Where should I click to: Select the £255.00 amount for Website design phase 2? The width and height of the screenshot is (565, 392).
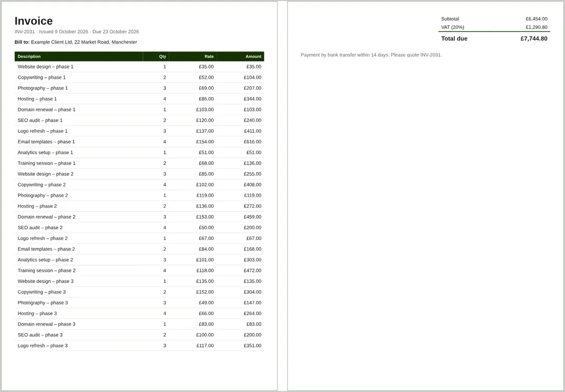point(253,174)
